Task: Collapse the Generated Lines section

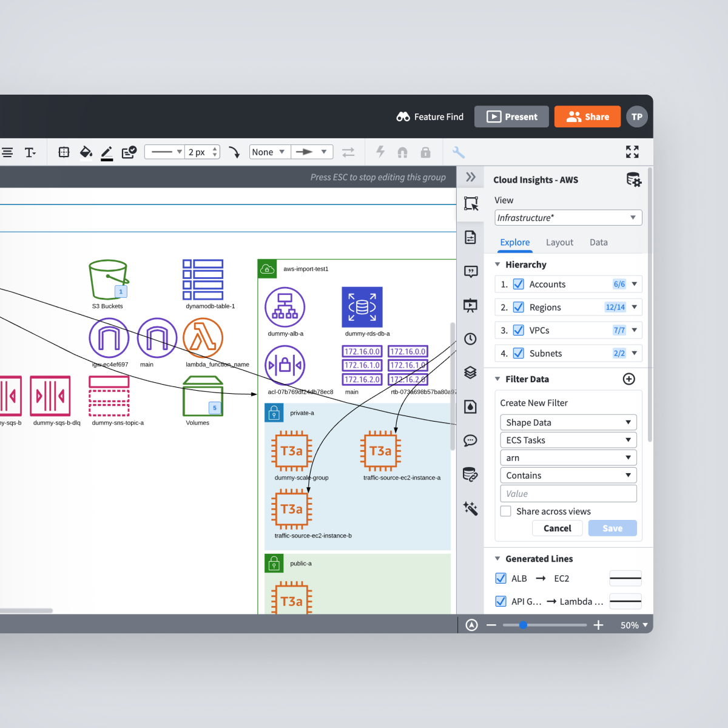Action: (497, 559)
